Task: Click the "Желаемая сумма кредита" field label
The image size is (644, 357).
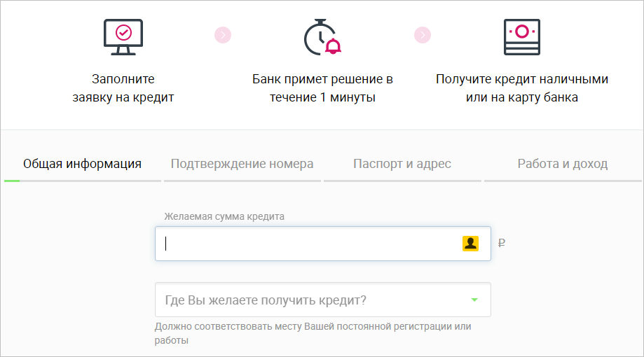Action: coord(224,216)
